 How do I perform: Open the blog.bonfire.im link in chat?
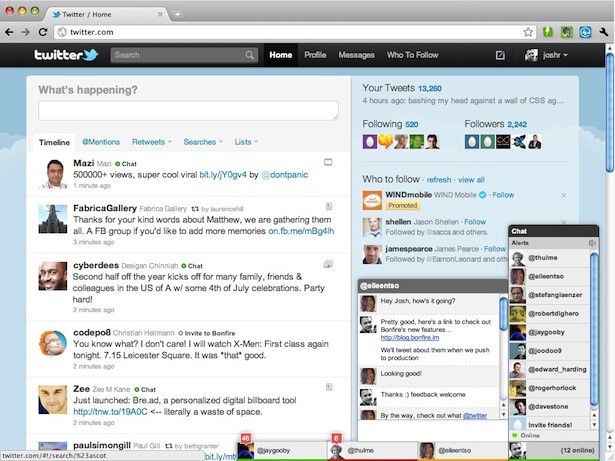409,337
